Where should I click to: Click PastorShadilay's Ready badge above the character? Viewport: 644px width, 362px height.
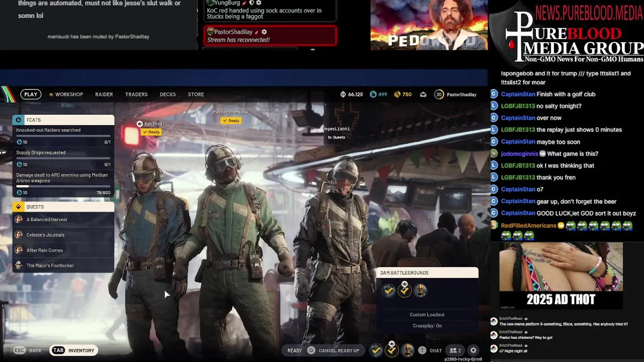231,121
